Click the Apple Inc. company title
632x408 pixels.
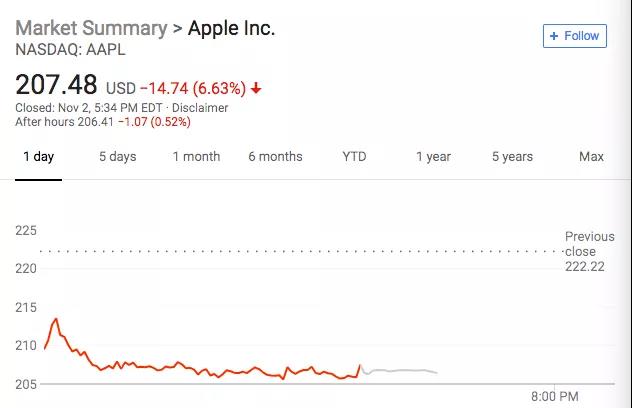pos(231,28)
